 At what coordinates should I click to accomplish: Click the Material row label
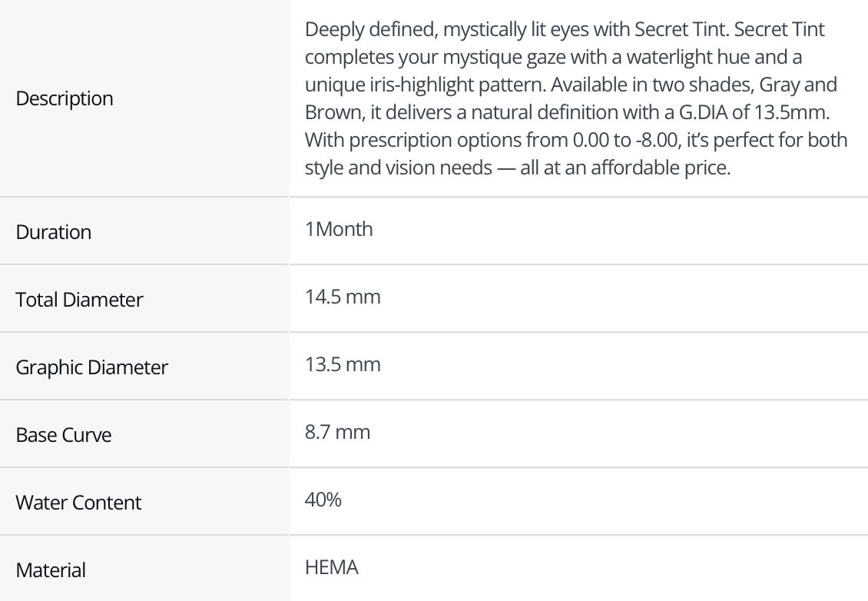(x=51, y=570)
